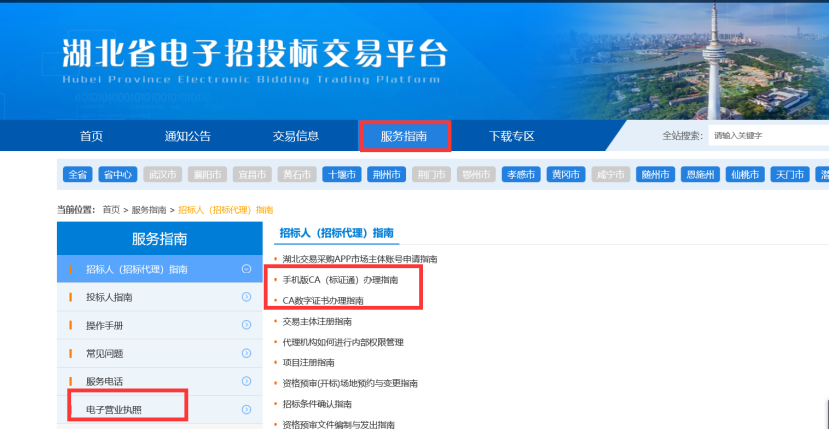Viewport: 829px width, 429px height.
Task: Choose the 十堰市 city filter
Action: click(x=341, y=174)
